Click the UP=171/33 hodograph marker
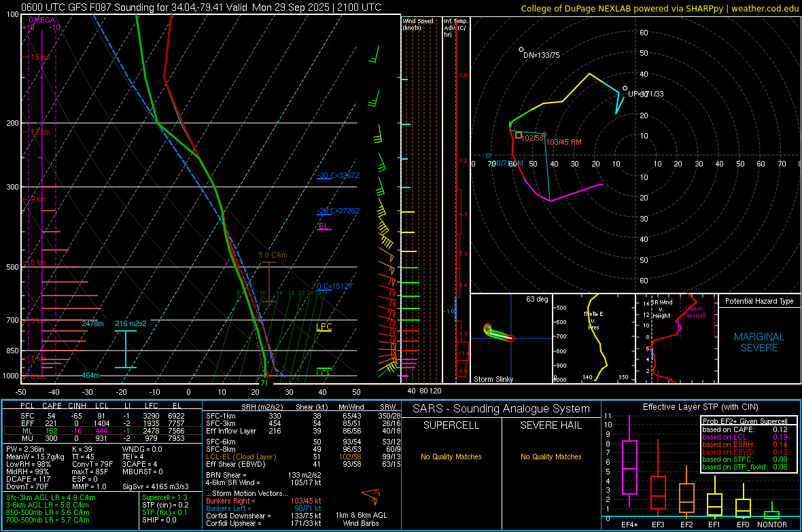The height and width of the screenshot is (532, 802). pyautogui.click(x=625, y=88)
